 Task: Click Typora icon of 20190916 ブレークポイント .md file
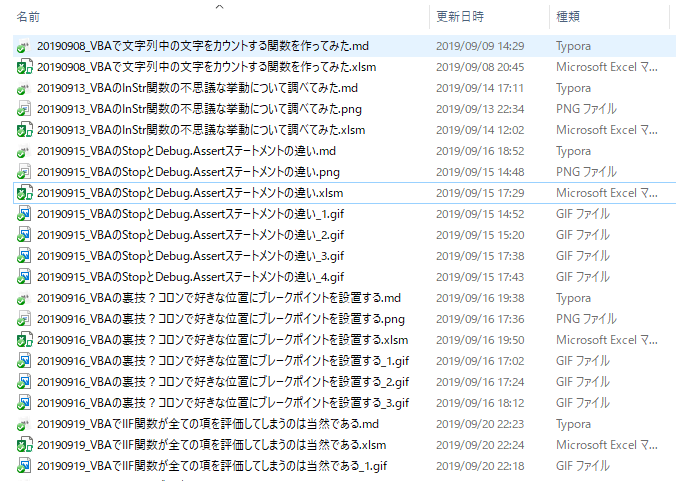(24, 298)
